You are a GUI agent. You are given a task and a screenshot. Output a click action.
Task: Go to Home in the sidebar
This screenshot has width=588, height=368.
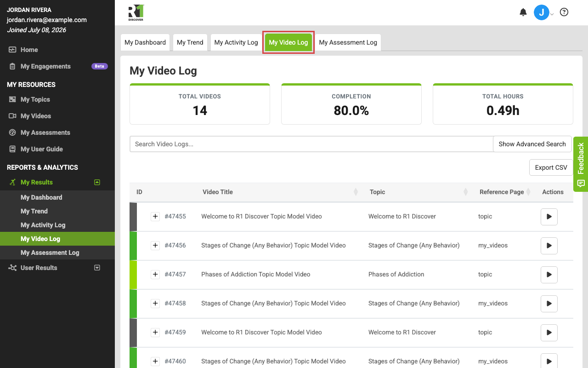pos(29,50)
